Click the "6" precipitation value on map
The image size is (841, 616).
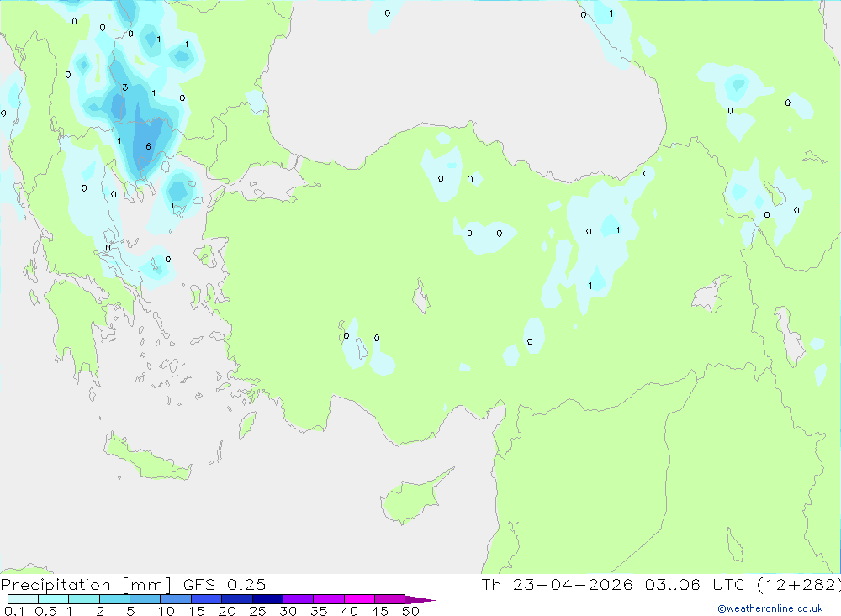tap(149, 146)
